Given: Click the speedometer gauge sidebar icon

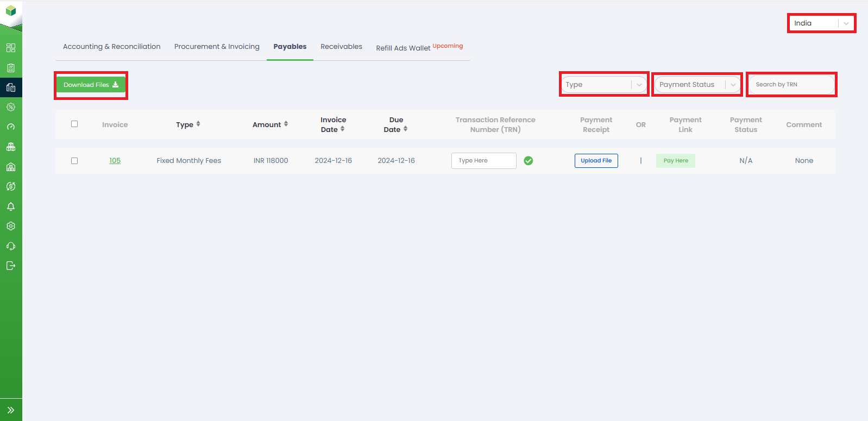Looking at the screenshot, I should click(11, 127).
